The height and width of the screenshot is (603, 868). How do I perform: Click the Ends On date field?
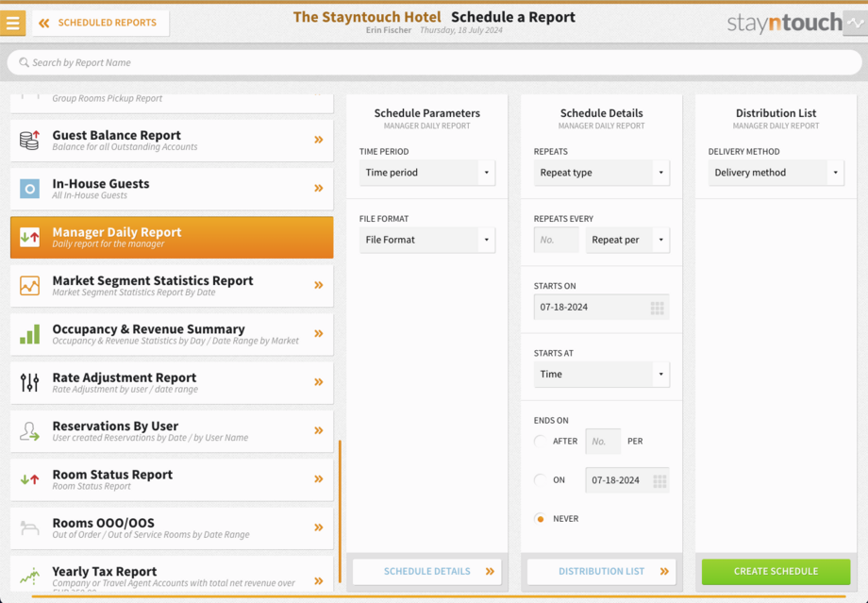[x=627, y=480]
